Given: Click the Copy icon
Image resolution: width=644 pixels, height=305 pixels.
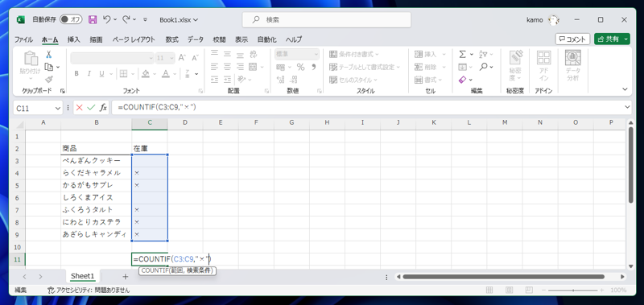Looking at the screenshot, I should click(x=49, y=67).
